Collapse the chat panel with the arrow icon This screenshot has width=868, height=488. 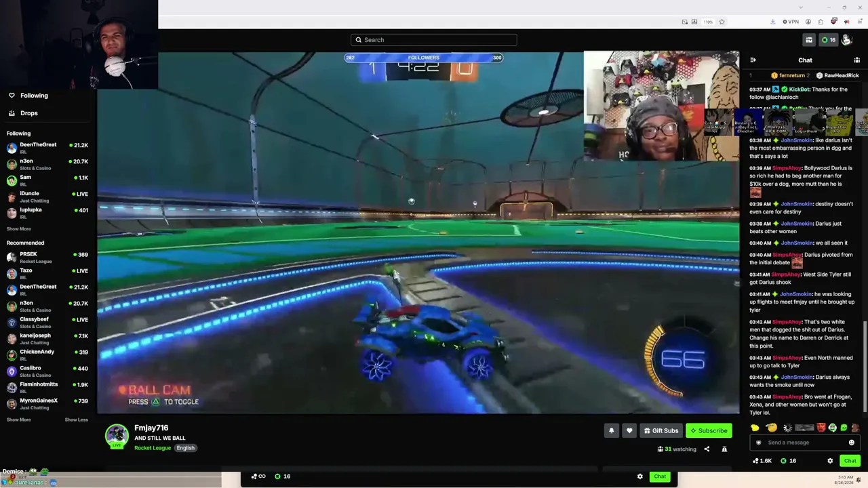[x=753, y=60]
